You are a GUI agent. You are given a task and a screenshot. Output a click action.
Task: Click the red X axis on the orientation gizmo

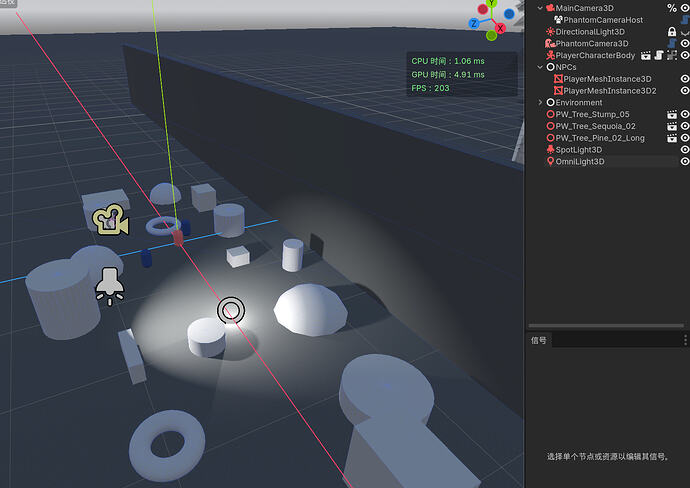[500, 25]
